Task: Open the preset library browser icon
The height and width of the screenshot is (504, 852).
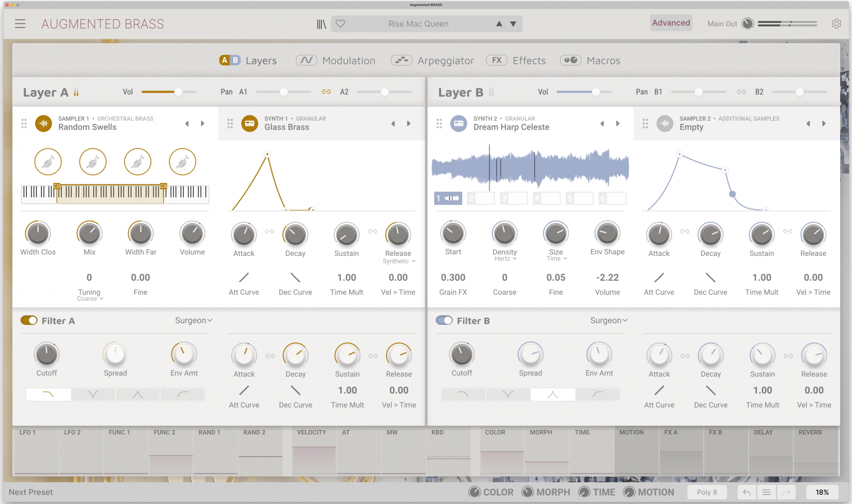Action: tap(321, 24)
